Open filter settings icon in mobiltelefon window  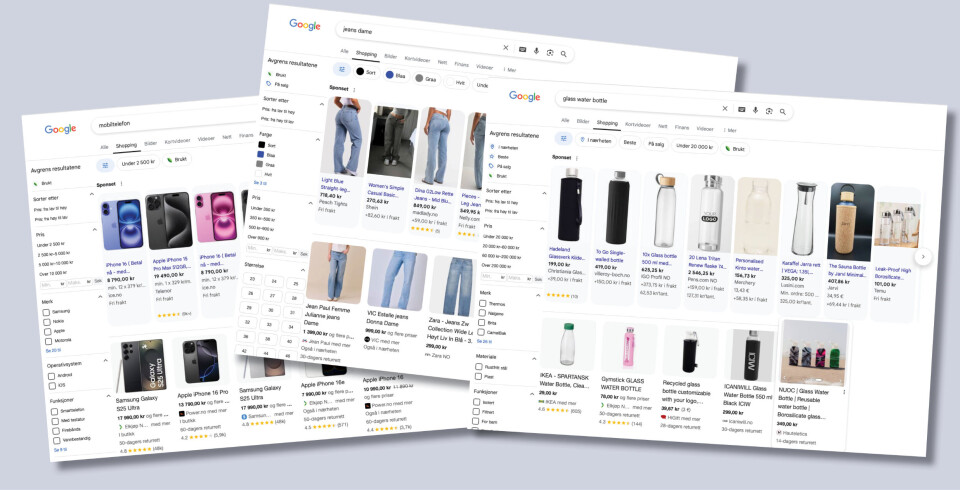105,165
